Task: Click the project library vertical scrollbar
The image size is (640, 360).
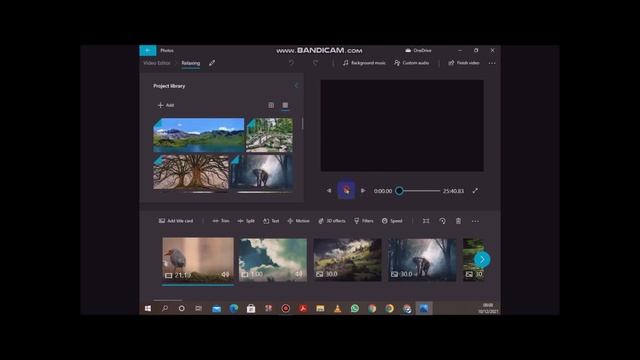Action: (302, 123)
